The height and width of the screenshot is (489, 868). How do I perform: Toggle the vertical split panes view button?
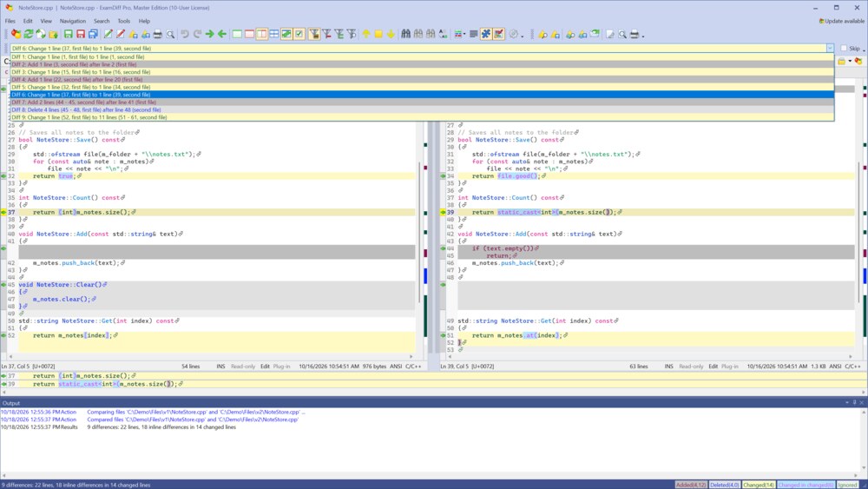click(x=262, y=35)
